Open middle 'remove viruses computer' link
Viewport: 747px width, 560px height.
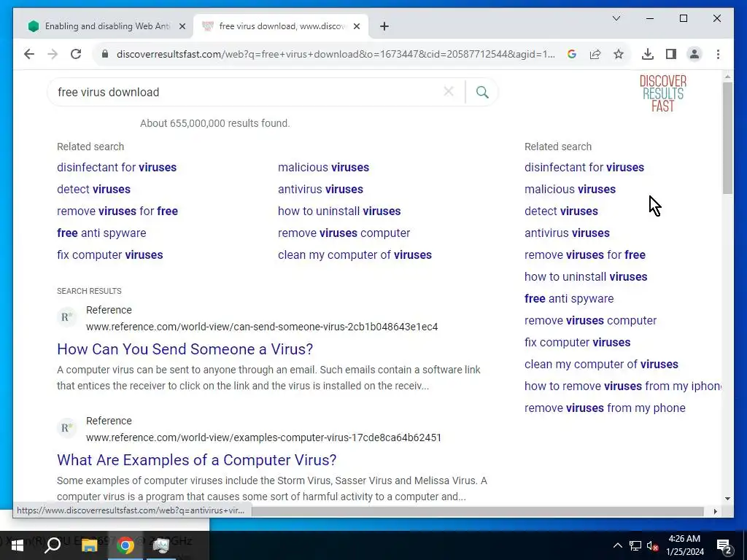click(x=344, y=233)
